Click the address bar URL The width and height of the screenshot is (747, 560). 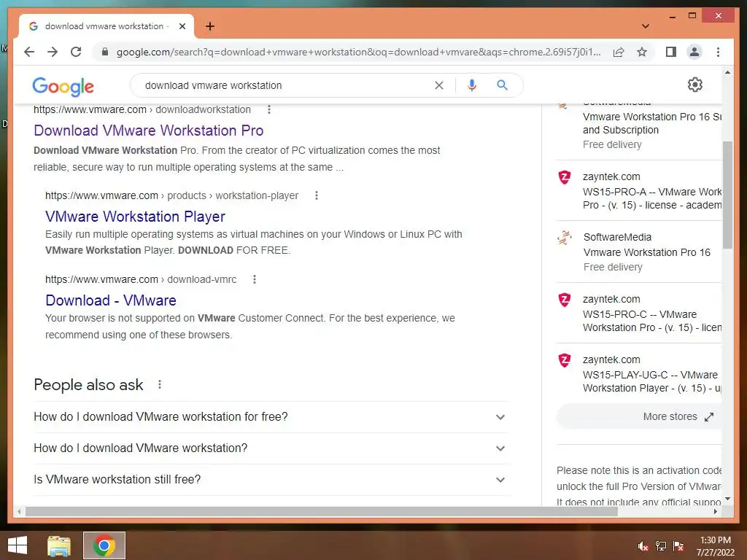click(358, 52)
